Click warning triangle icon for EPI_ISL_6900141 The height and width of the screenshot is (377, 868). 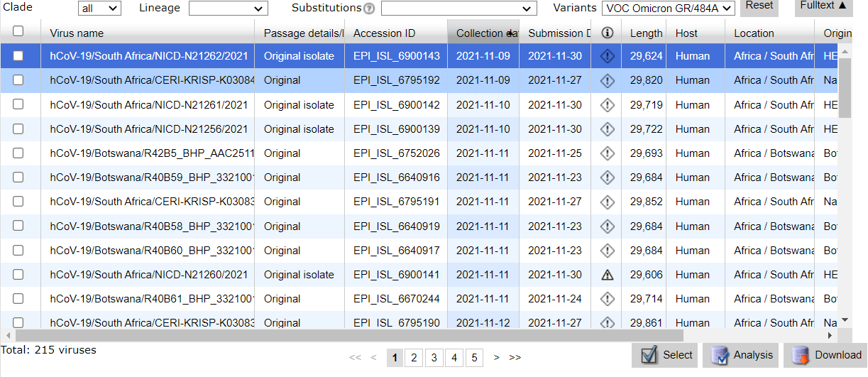pyautogui.click(x=607, y=275)
